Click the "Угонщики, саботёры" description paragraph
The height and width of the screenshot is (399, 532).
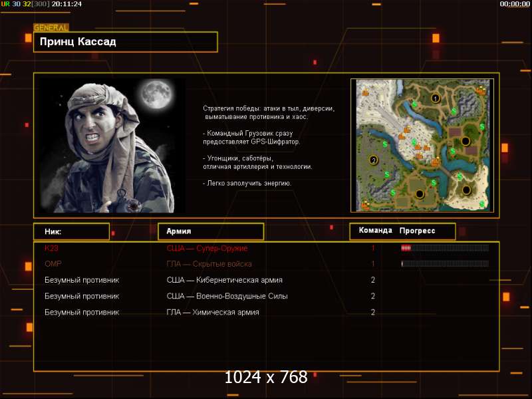point(257,162)
